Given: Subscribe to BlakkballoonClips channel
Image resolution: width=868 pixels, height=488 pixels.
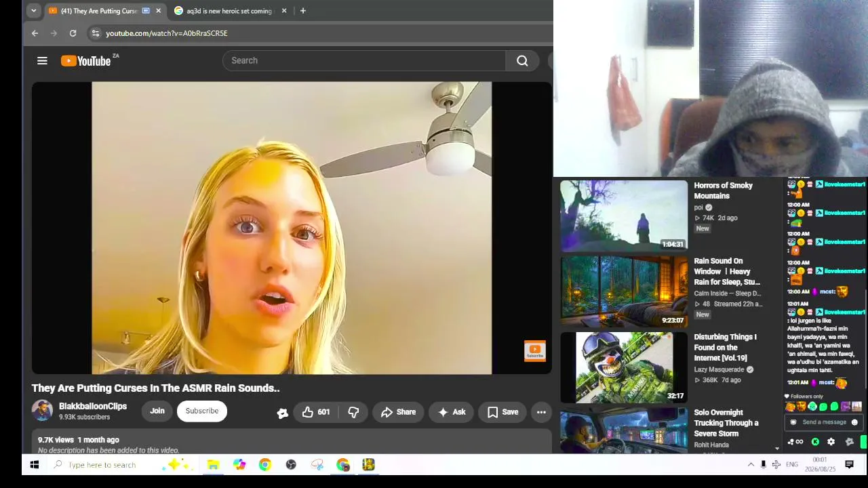Looking at the screenshot, I should coord(202,411).
